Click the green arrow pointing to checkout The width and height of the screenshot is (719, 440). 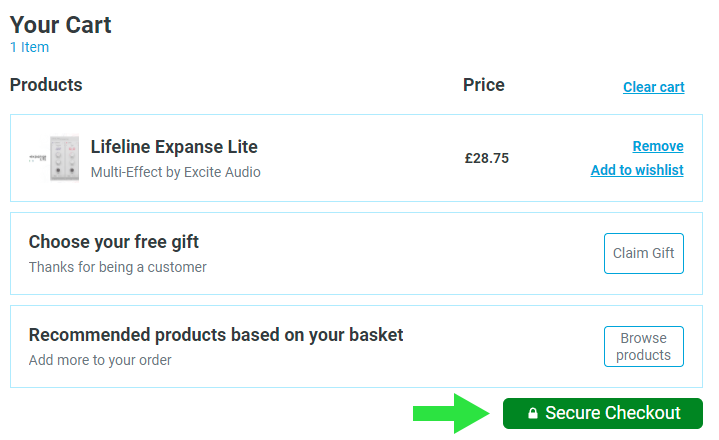coord(447,413)
